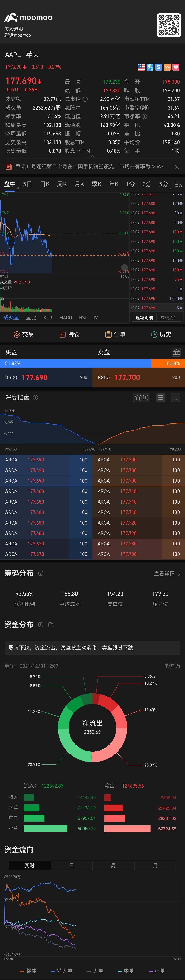
Task: Open the exchange filter (1) button
Action: click(x=142, y=398)
